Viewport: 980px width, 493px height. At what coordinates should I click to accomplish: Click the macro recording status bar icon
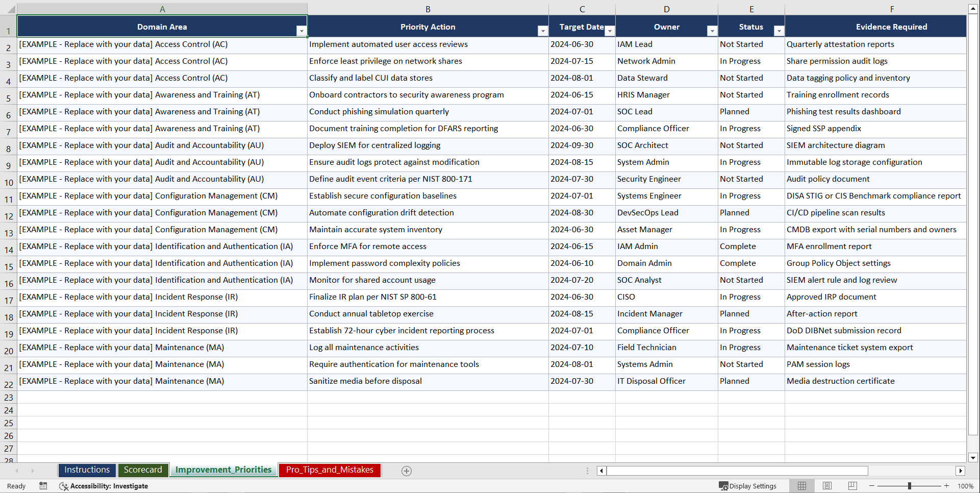[43, 486]
